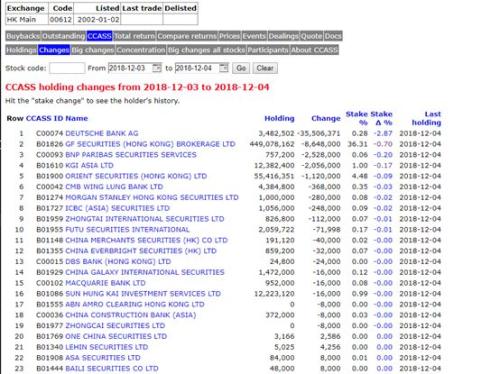Viewport: 500px width, 374px height.
Task: Open calendar picker beside From date
Action: coord(157,68)
